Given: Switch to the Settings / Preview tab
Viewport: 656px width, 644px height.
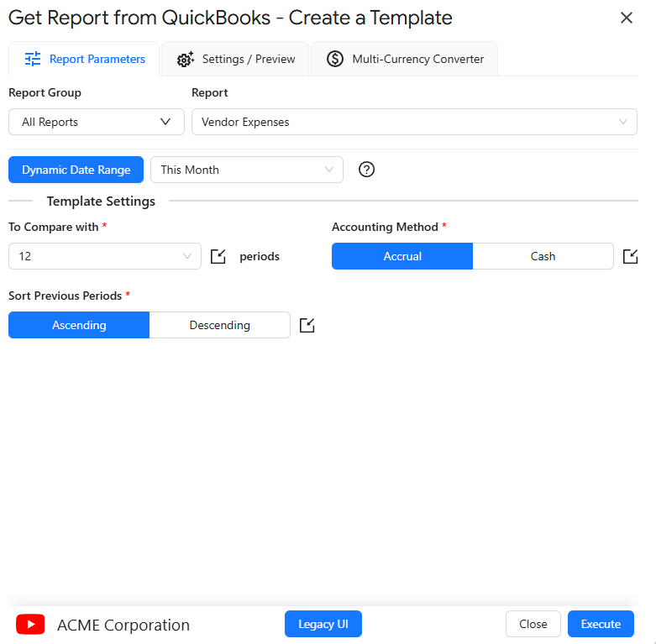Looking at the screenshot, I should coord(235,59).
